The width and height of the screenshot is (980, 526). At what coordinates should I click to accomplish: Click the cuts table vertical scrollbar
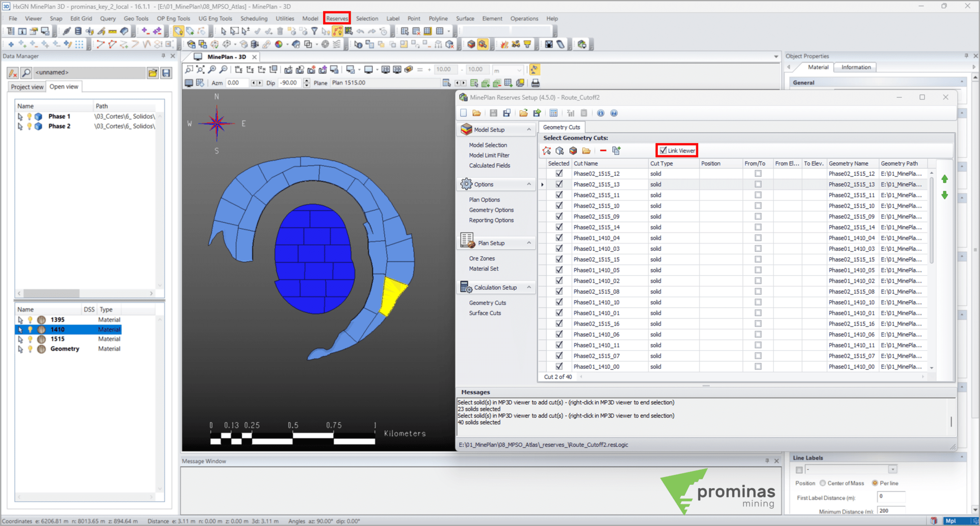[932, 220]
